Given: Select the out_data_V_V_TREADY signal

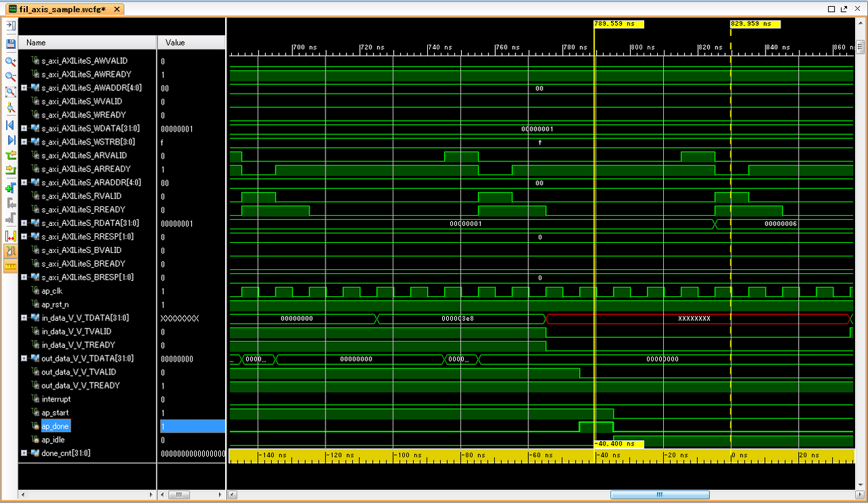Looking at the screenshot, I should click(81, 386).
